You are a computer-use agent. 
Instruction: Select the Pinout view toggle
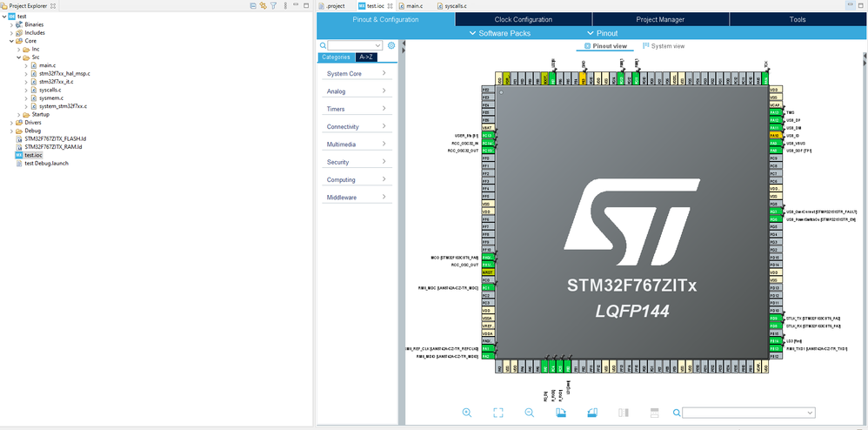[x=605, y=45]
